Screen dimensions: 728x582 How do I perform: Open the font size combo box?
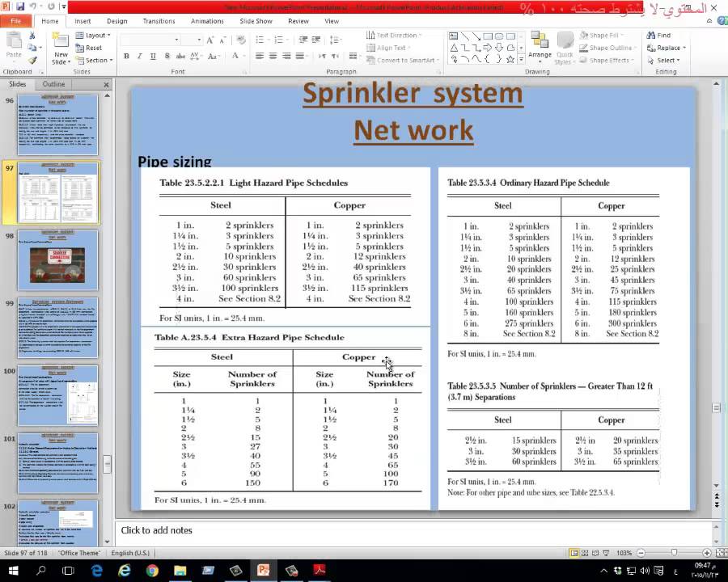pyautogui.click(x=192, y=40)
